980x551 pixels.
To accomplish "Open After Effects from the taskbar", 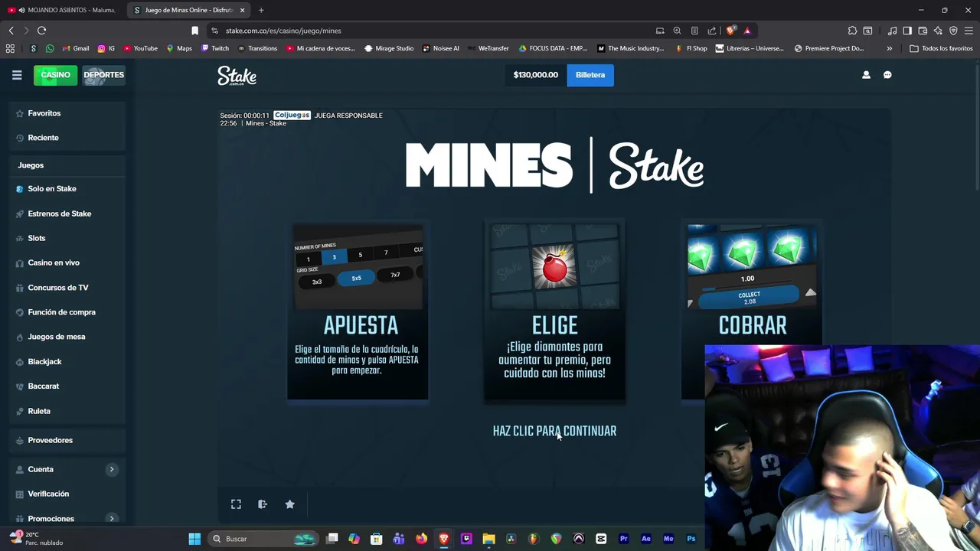I will [645, 539].
